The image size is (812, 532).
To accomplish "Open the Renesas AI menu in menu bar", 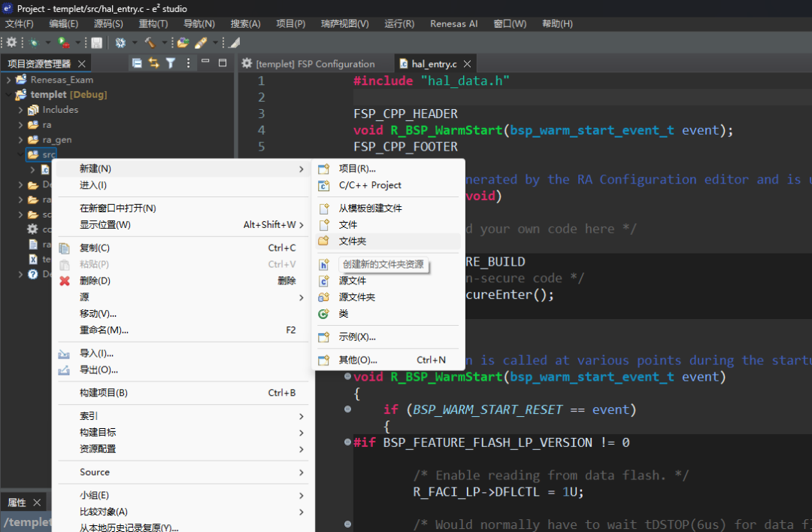I will [x=453, y=24].
